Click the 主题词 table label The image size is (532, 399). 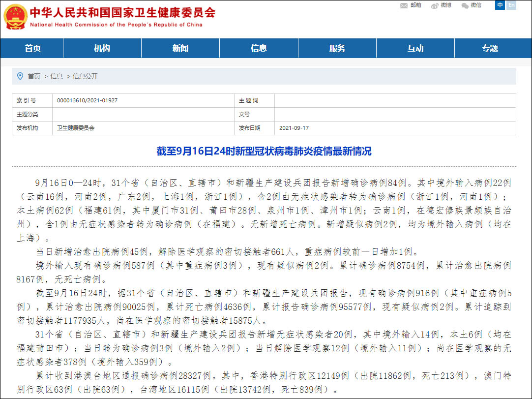[x=248, y=100]
